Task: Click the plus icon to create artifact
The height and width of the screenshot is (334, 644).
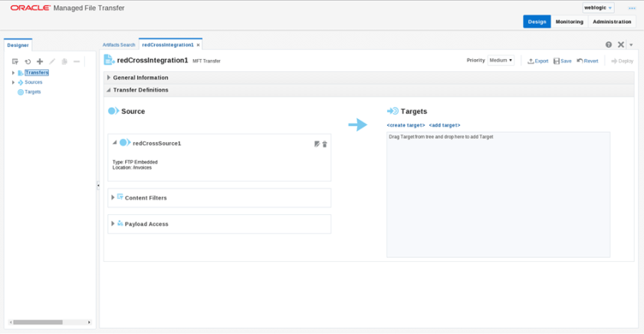Action: pyautogui.click(x=40, y=61)
